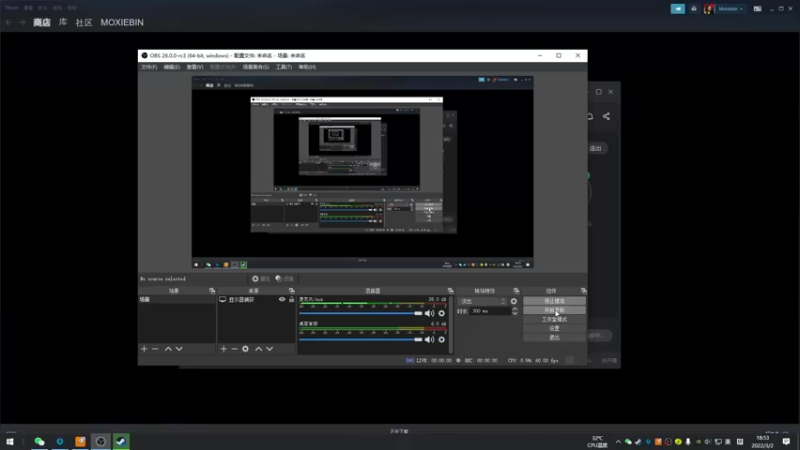Image resolution: width=800 pixels, height=450 pixels.
Task: Open Windows notification center icon
Action: [x=786, y=442]
